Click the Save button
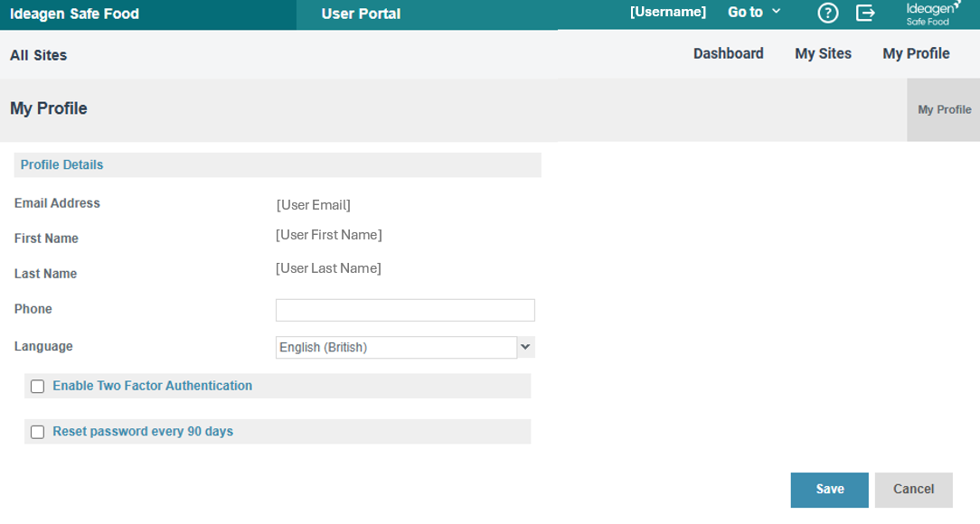The height and width of the screenshot is (524, 980). click(829, 490)
